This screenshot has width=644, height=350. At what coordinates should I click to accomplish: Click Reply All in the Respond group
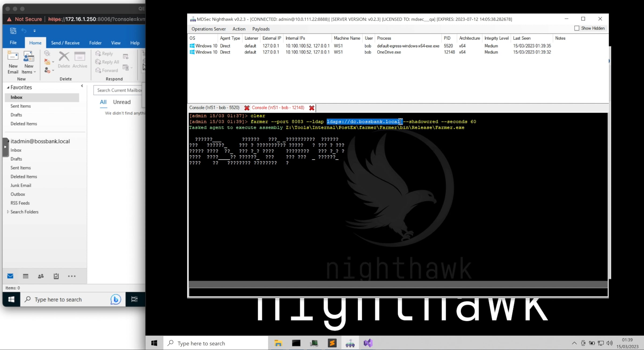107,62
